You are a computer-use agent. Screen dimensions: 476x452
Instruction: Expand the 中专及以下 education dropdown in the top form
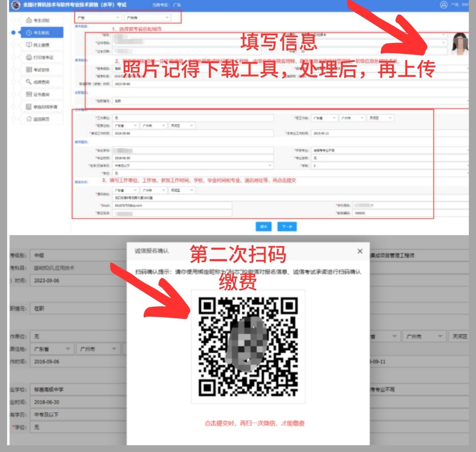[x=193, y=166]
